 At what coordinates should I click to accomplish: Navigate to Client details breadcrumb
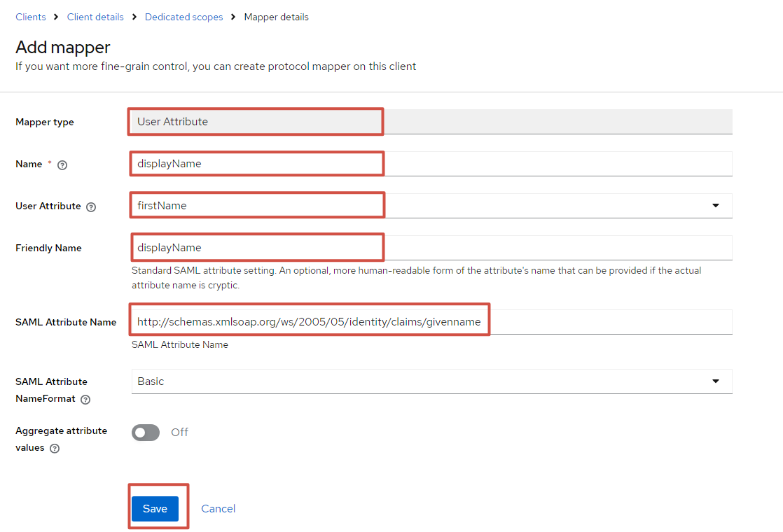(x=95, y=17)
